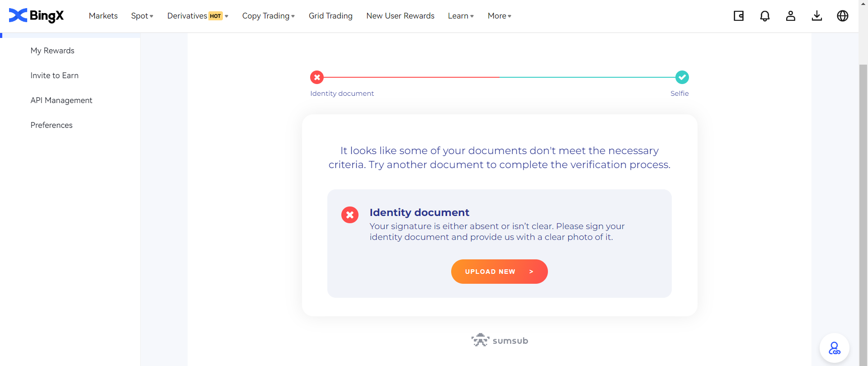Open Grid Trading from the navbar
The image size is (868, 366).
330,16
